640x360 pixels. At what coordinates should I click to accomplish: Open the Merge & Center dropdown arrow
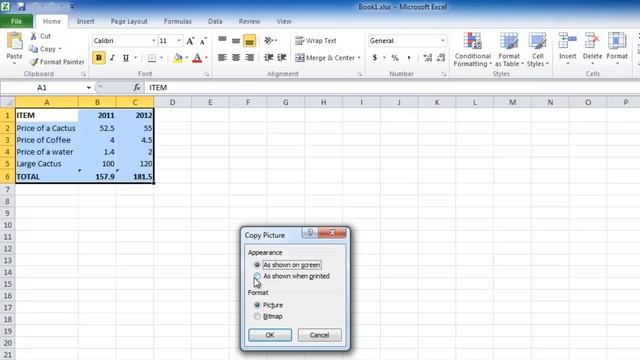point(359,58)
